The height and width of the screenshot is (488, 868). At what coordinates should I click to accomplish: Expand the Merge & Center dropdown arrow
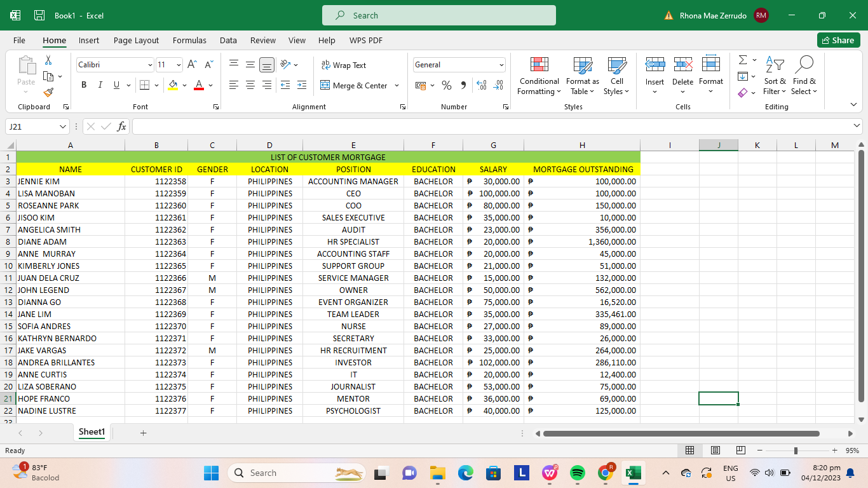(397, 85)
